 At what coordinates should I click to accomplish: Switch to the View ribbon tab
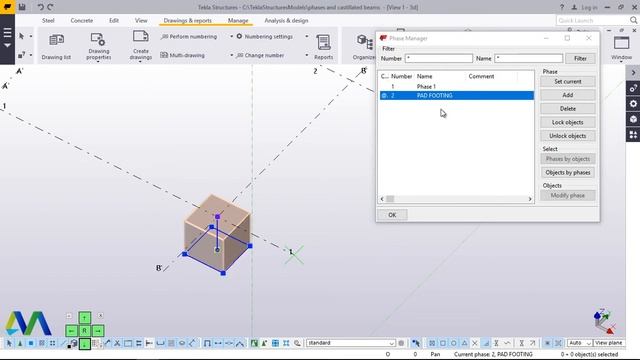click(x=141, y=20)
